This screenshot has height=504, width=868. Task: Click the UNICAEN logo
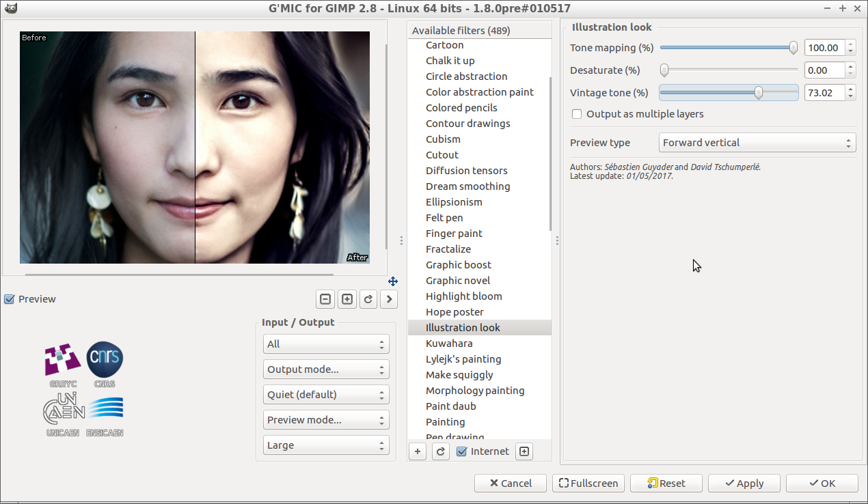64,414
